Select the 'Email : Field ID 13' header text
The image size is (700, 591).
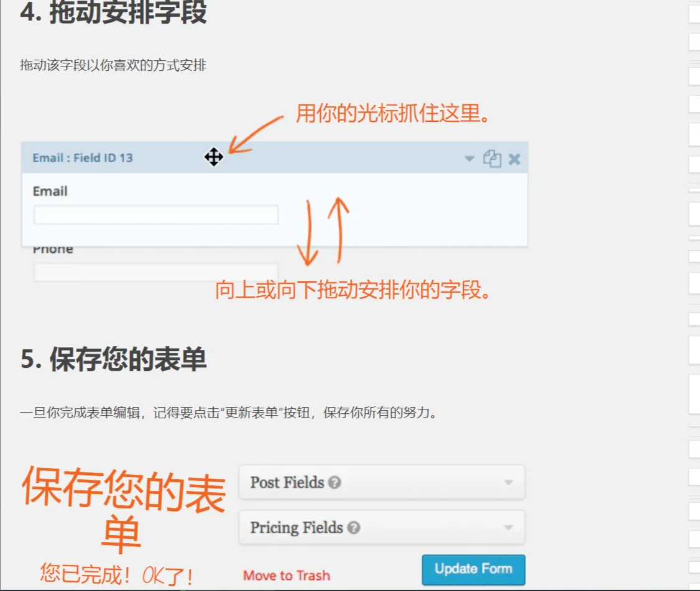click(x=83, y=158)
